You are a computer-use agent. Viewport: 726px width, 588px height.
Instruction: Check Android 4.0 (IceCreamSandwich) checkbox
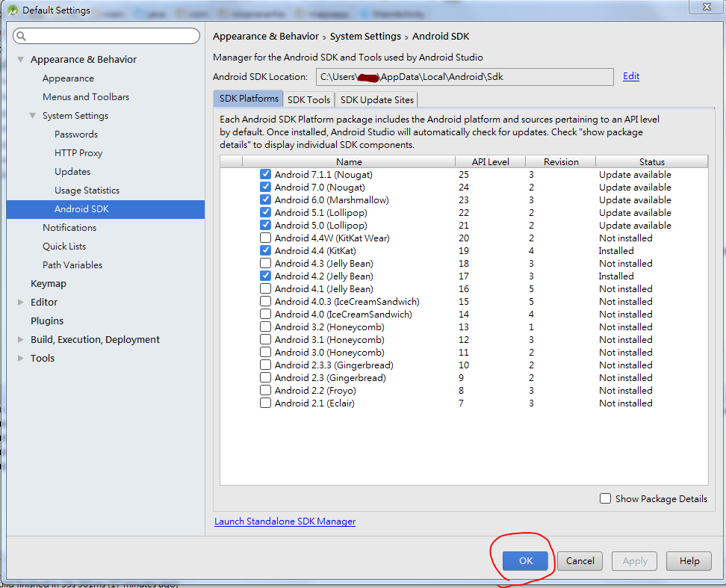click(x=265, y=314)
